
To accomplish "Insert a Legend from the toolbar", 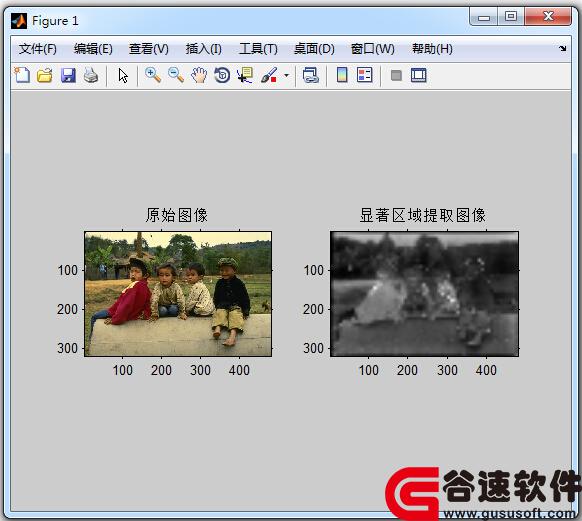I will tap(364, 75).
